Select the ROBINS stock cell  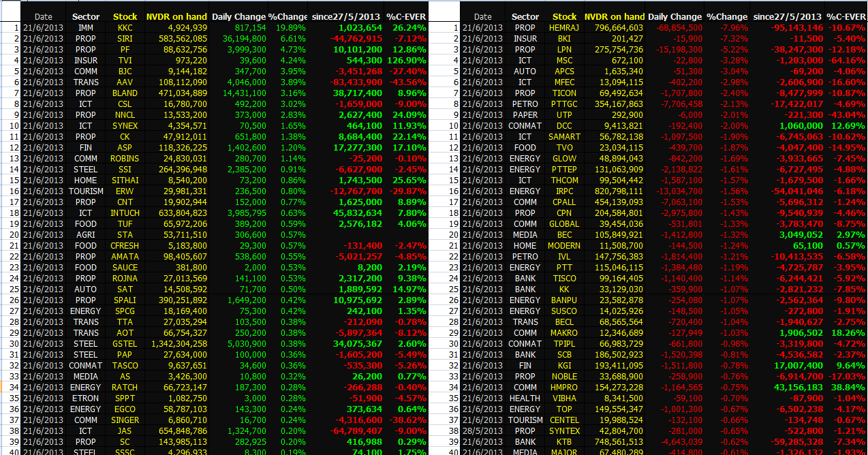point(125,159)
